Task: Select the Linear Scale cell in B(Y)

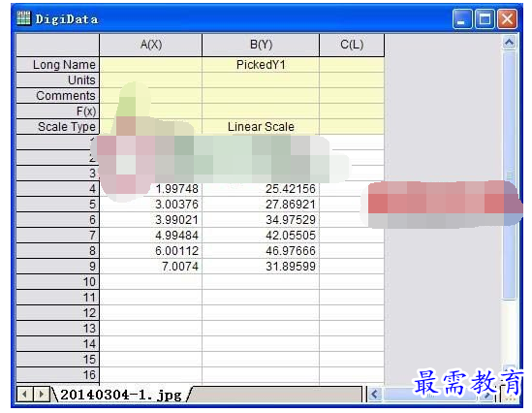Action: click(261, 127)
